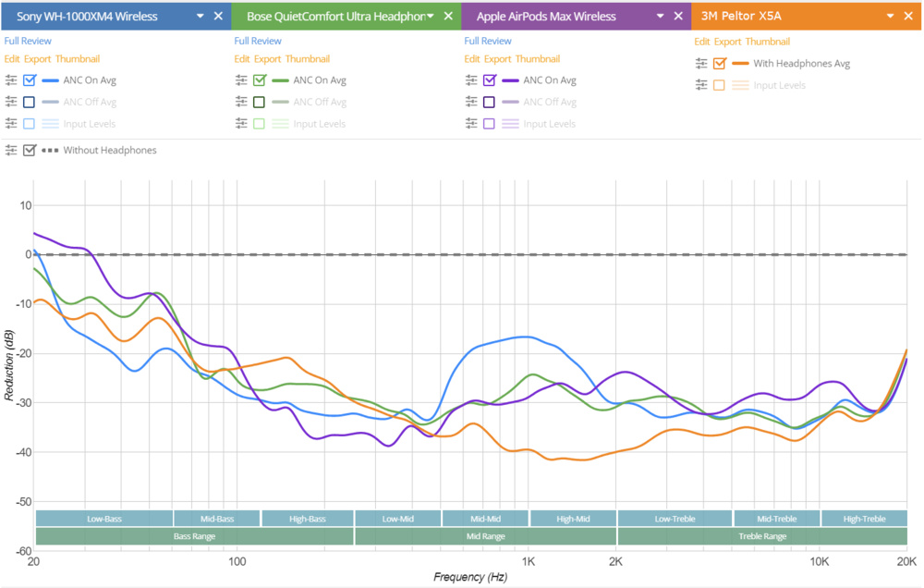Open settings sliders icon for Sony ANC On Avg
Screen dimensions: 924x588
[x=10, y=80]
